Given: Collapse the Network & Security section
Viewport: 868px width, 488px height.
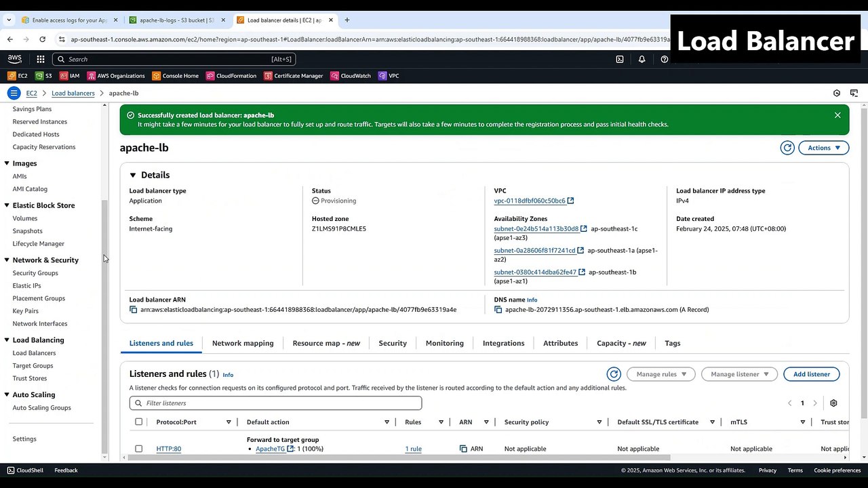Looking at the screenshot, I should pos(7,260).
